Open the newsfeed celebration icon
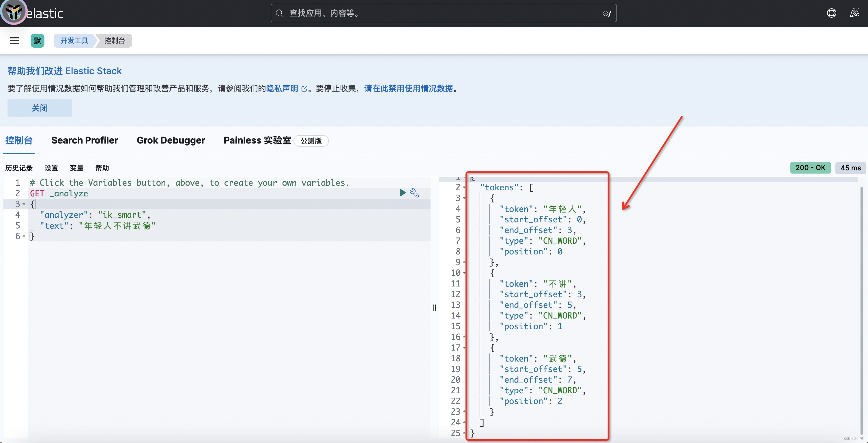868x443 pixels. [x=854, y=13]
